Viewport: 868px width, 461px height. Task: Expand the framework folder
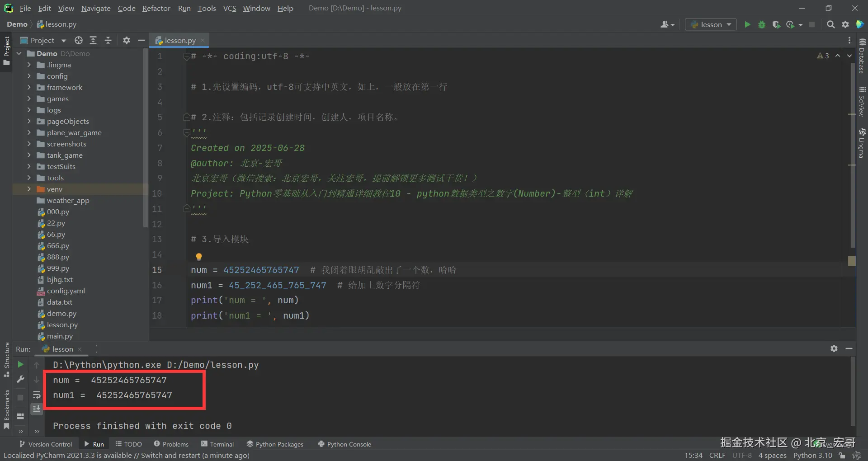29,87
